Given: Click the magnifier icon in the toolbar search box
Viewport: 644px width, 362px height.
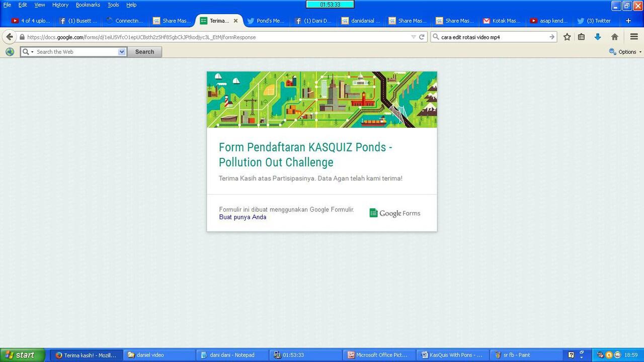Looking at the screenshot, I should pos(437,37).
